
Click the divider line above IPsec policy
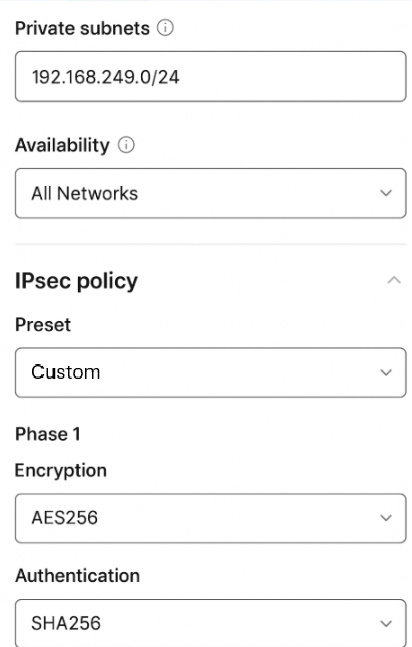(211, 244)
